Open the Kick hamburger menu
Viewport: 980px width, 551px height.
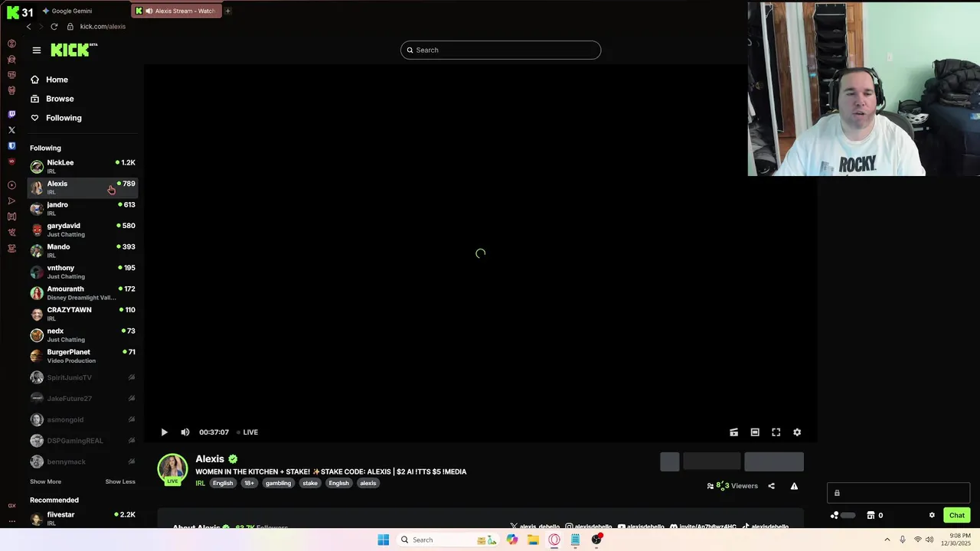pos(36,50)
